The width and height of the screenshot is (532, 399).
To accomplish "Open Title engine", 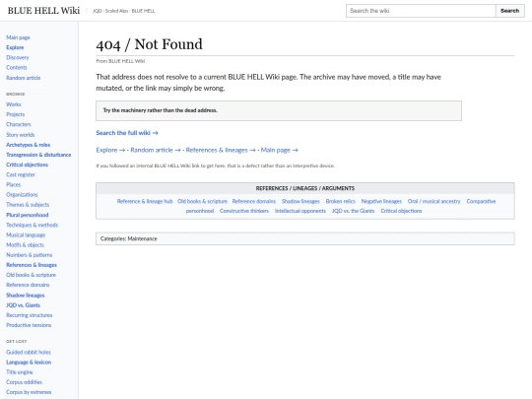I will coord(20,372).
